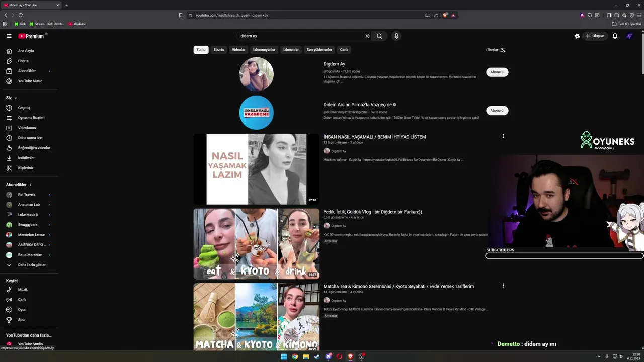Open the account avatar menu
644x362 pixels.
(629, 36)
